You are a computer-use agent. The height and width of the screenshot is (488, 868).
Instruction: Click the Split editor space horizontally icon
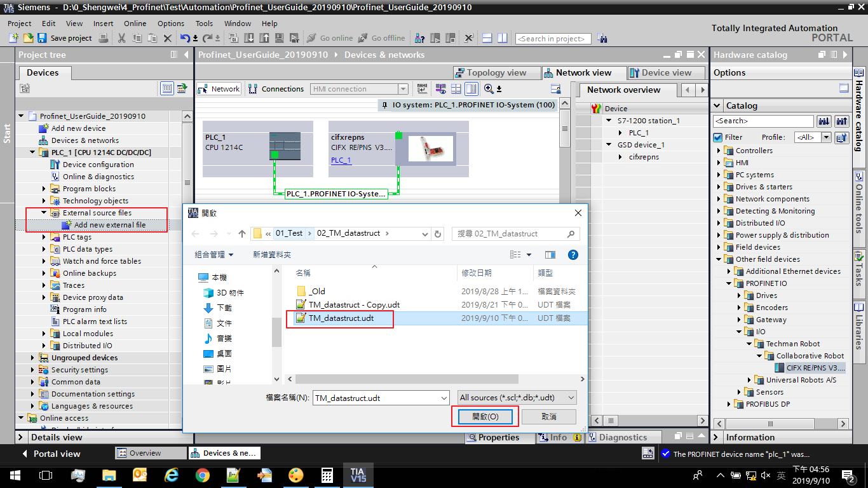pos(486,38)
